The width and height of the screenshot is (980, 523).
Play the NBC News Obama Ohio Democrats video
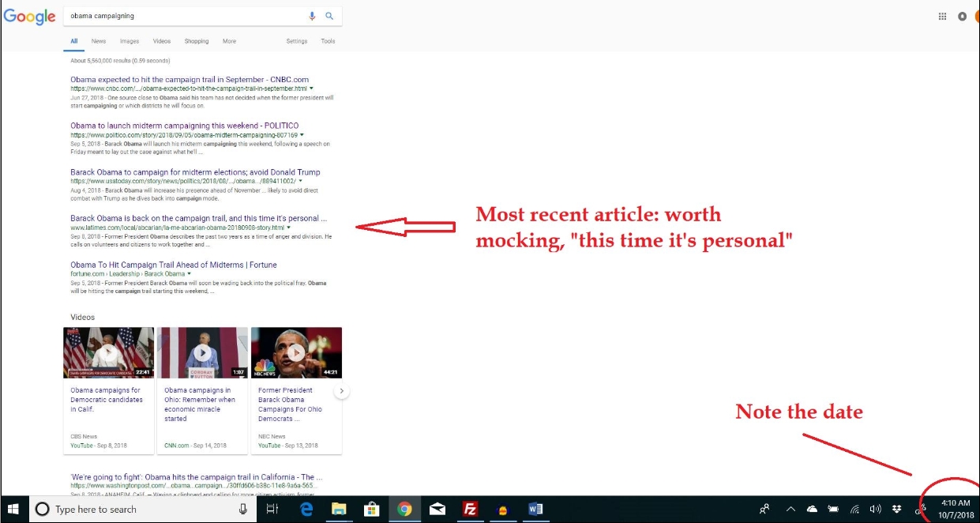(296, 353)
